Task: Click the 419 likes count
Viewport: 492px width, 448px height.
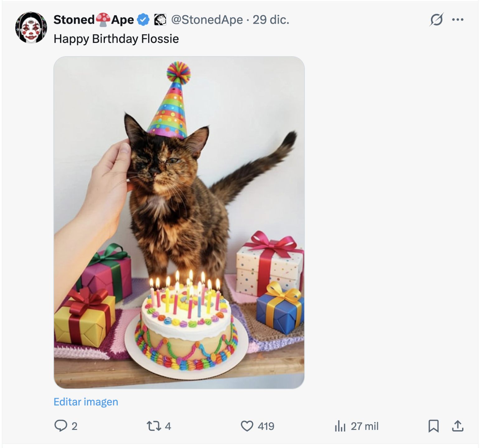Action: 266,426
